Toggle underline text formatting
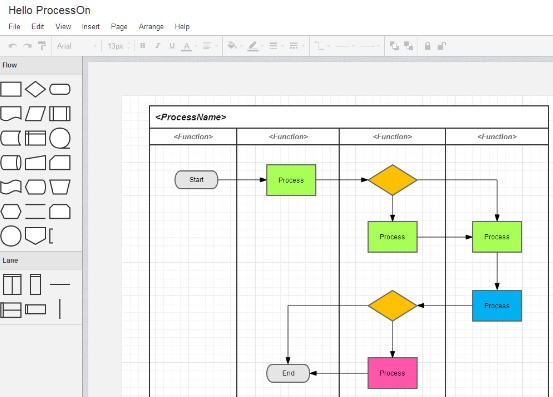Screen dimensions: 553x397 click(172, 46)
